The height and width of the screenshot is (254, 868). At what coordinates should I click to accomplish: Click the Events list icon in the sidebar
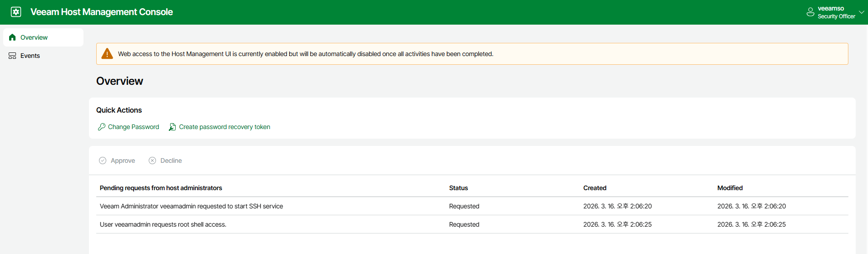click(12, 56)
